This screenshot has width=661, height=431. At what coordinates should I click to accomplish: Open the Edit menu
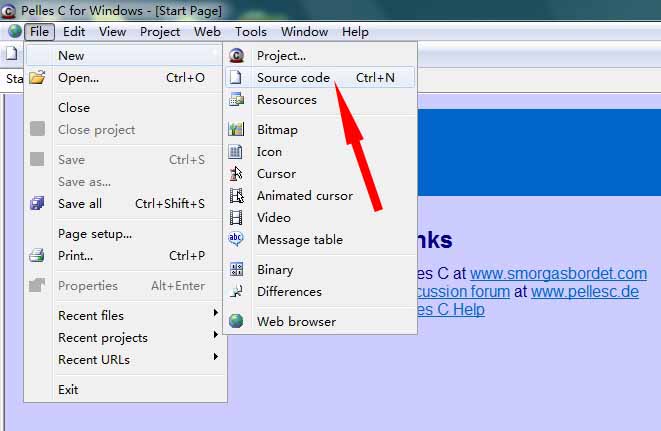click(x=74, y=32)
